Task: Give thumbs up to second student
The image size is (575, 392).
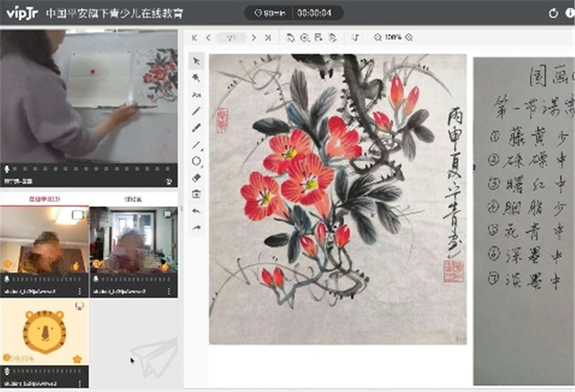Action: [164, 266]
